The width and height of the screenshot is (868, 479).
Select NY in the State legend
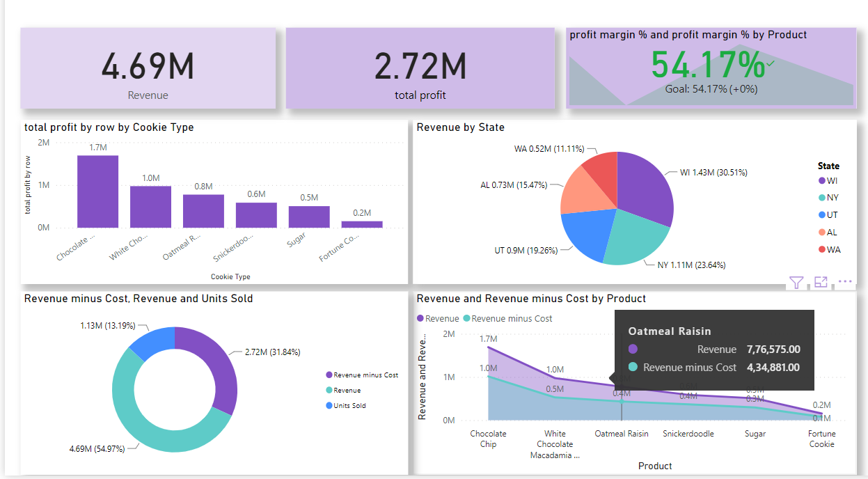pos(828,198)
